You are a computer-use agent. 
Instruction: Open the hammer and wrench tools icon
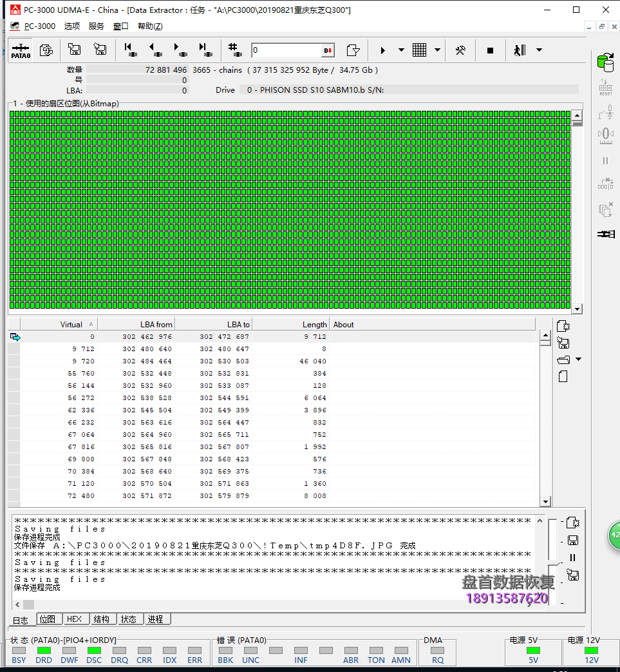pyautogui.click(x=460, y=50)
